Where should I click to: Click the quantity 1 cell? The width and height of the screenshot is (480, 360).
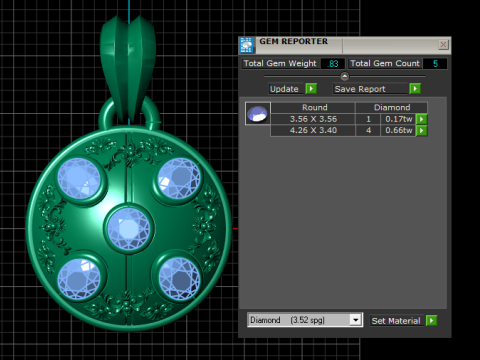click(x=368, y=119)
